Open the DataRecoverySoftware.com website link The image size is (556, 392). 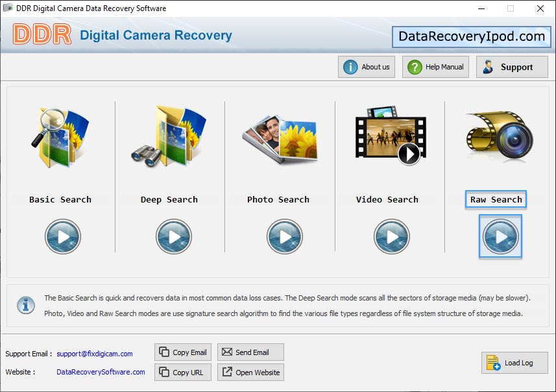pyautogui.click(x=101, y=372)
